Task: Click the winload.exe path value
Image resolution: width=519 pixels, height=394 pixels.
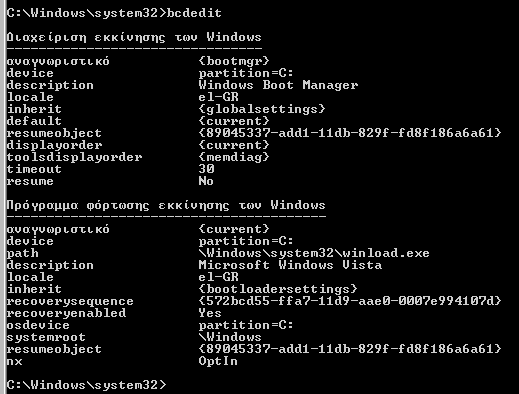Action: (x=314, y=253)
